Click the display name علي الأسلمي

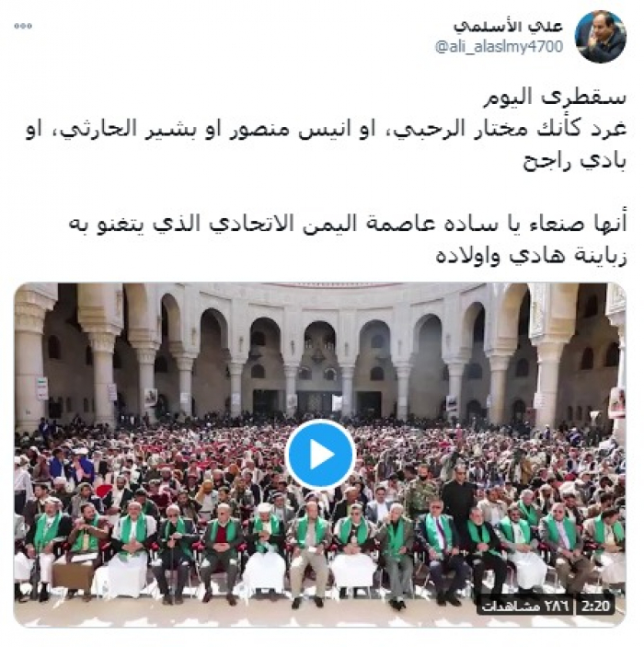tap(508, 26)
